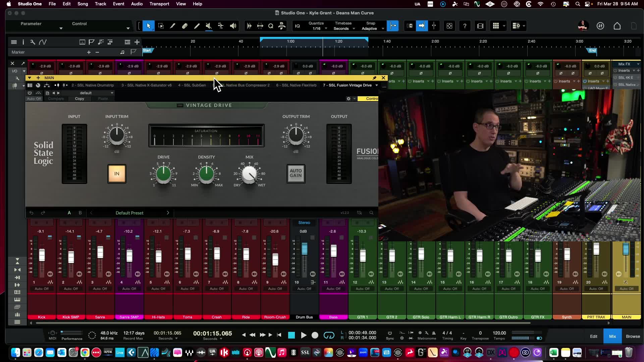The width and height of the screenshot is (644, 362).
Task: Select the Bend tool
Action: click(x=221, y=26)
